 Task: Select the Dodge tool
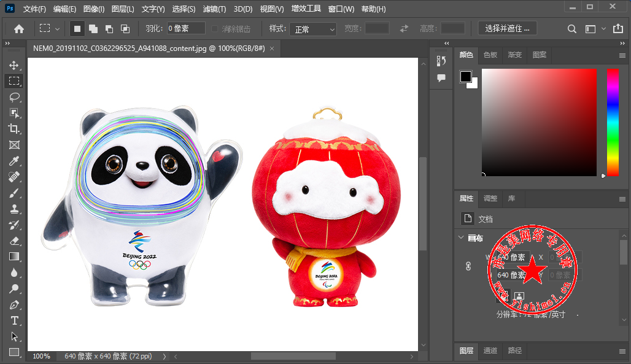pyautogui.click(x=14, y=288)
